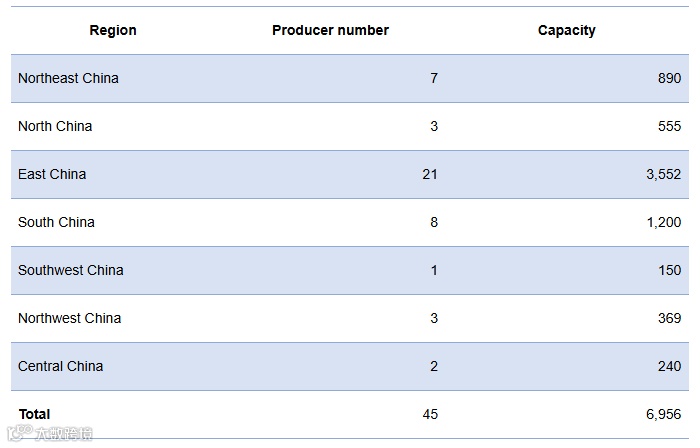700x448 pixels.
Task: Click South China capacity value 1,200
Action: tap(664, 222)
